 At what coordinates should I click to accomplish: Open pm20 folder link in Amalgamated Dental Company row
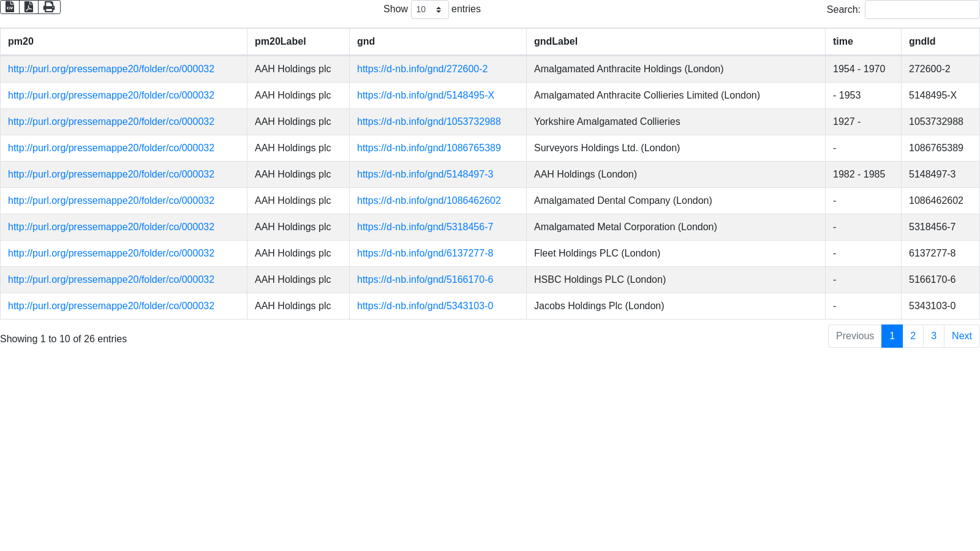pyautogui.click(x=111, y=201)
